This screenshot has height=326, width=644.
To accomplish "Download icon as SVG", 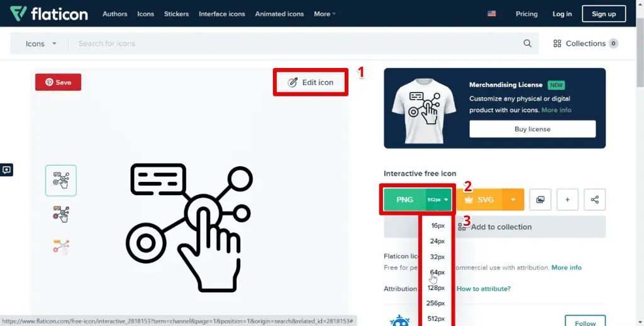I will tap(480, 200).
